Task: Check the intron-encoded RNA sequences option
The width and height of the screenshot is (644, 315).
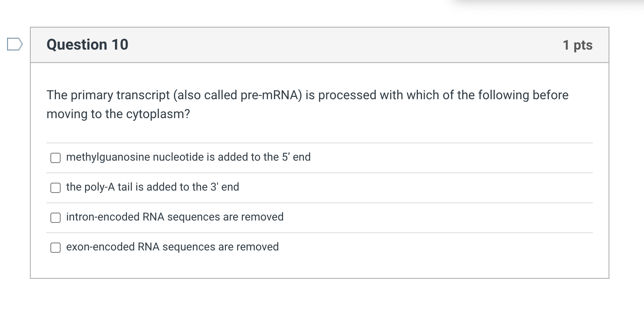Action: pos(56,217)
